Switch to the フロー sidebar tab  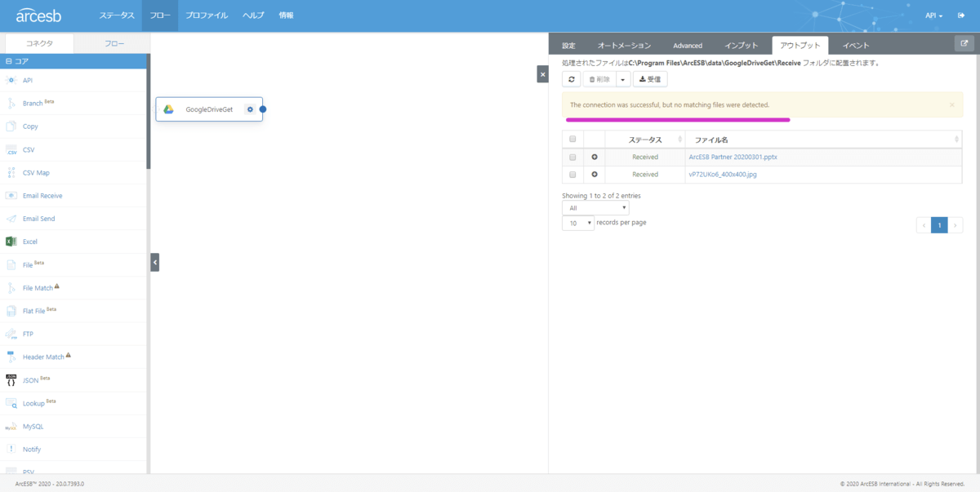114,44
